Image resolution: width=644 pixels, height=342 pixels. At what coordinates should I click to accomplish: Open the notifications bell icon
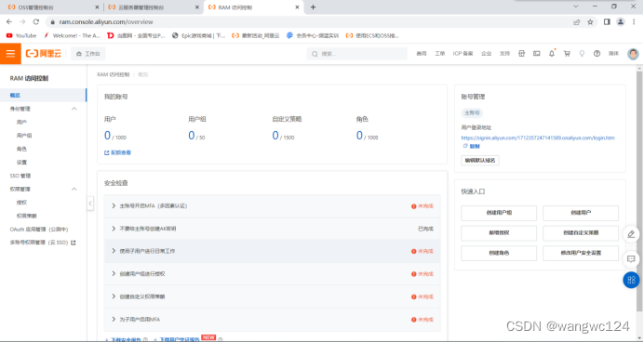point(552,54)
